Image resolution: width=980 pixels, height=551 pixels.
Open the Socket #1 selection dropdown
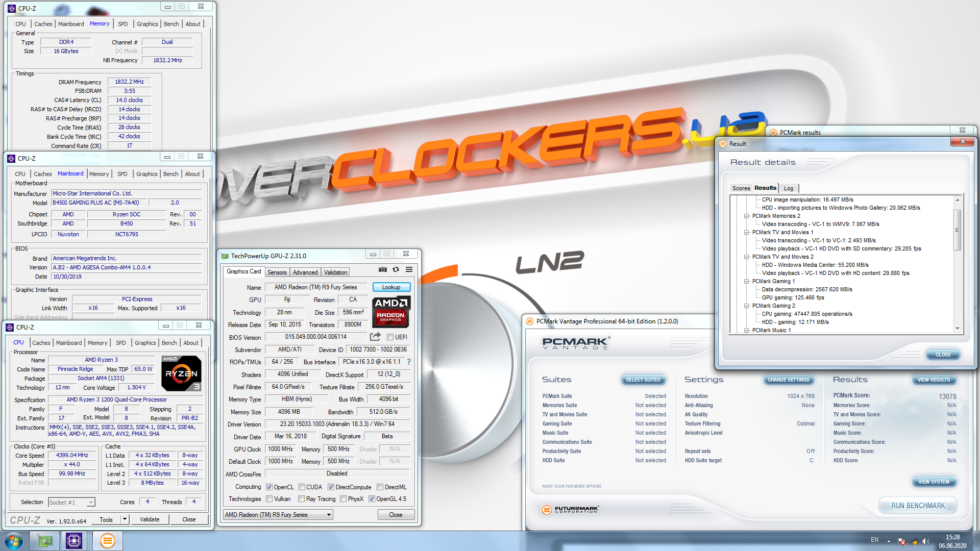coord(71,503)
